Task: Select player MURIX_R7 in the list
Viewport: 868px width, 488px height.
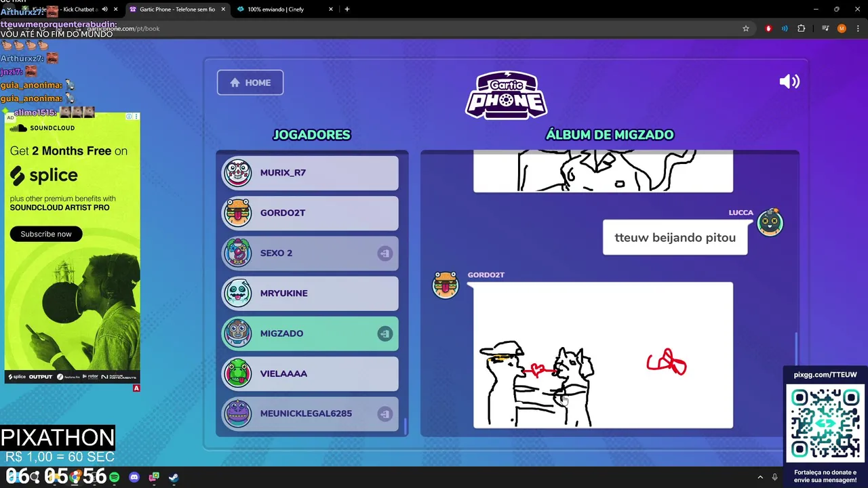Action: [310, 173]
